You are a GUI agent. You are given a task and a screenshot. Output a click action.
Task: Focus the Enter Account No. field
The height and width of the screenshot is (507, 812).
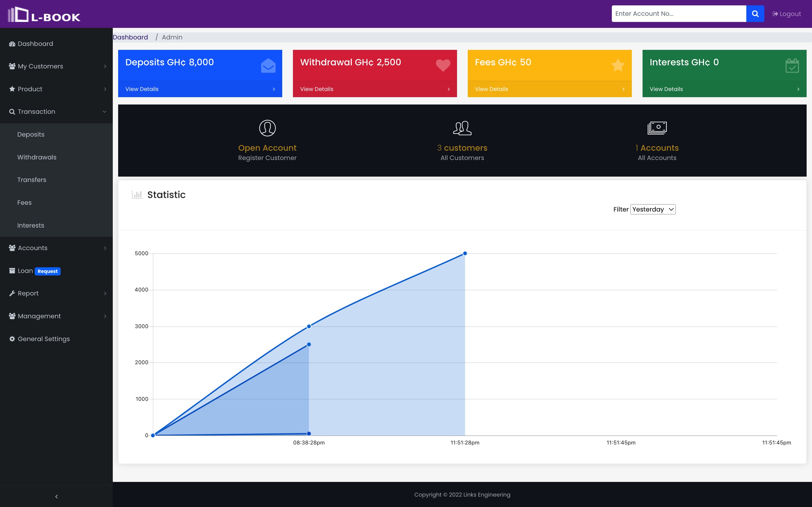click(678, 14)
